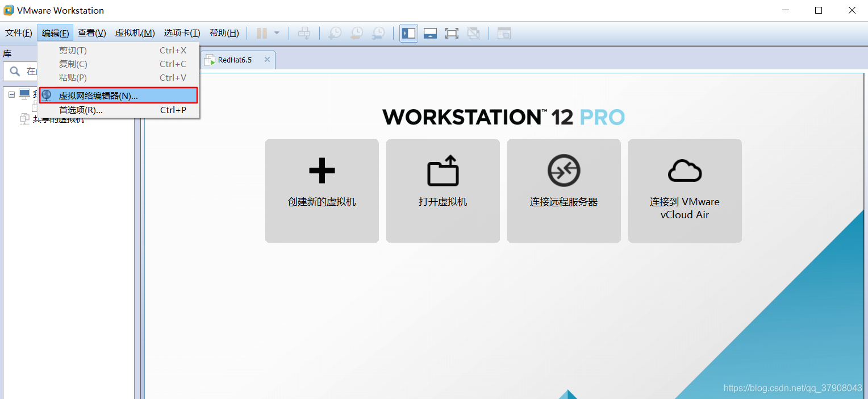Select the My Computer monitor icon in library
Screen dimensions: 868x399
[25, 94]
